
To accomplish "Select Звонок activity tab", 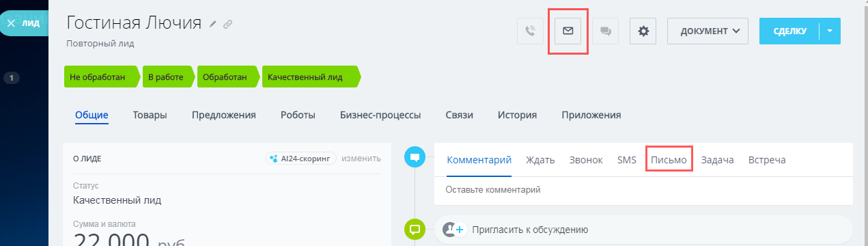I will coord(586,160).
